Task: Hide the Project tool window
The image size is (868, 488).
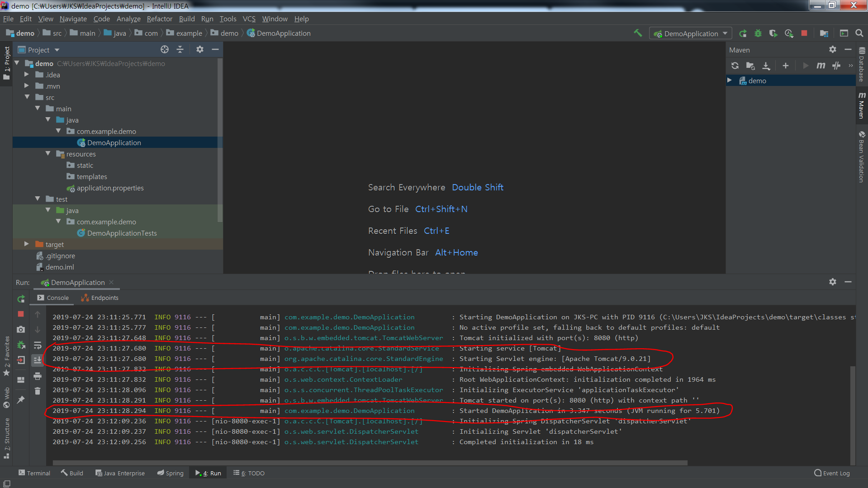Action: (215, 49)
